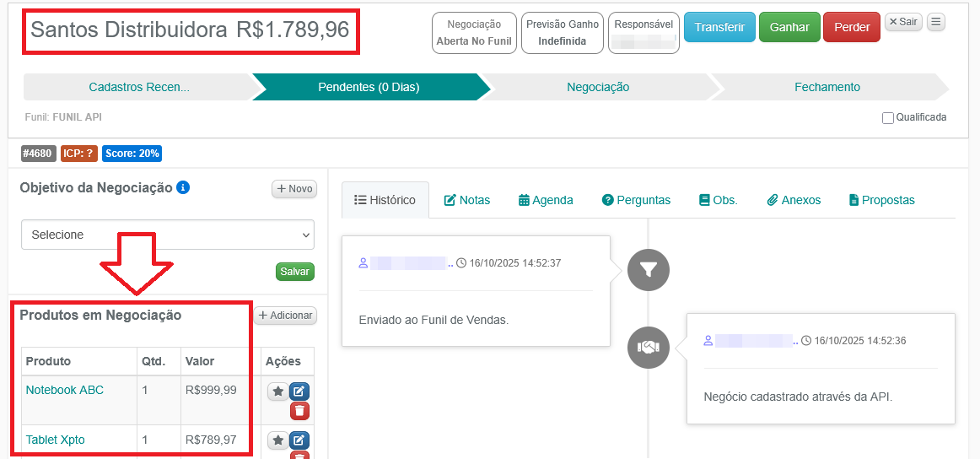The width and height of the screenshot is (980, 459).
Task: Click the green Ganhar button
Action: pyautogui.click(x=789, y=27)
